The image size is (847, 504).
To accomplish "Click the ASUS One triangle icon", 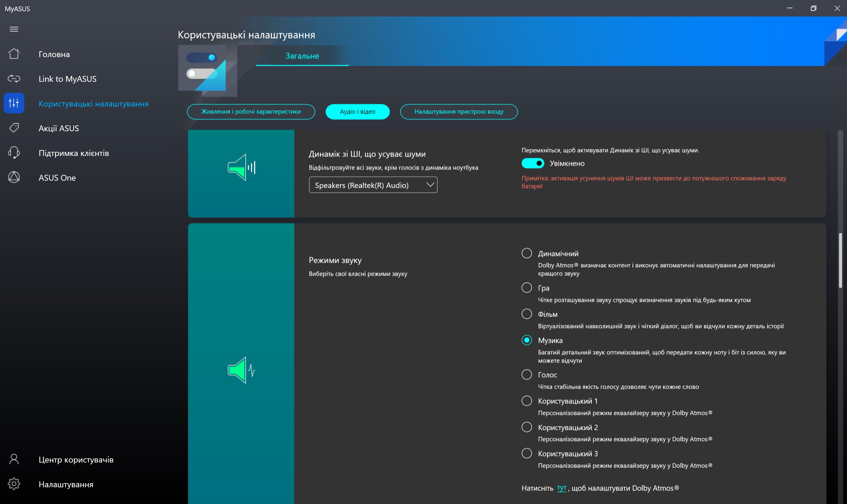I will (14, 177).
